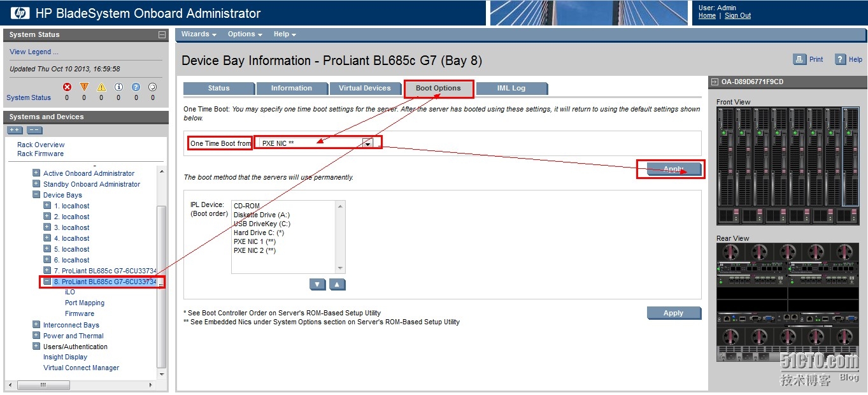Switch to the Virtual Devices tab
The image size is (868, 395).
365,89
